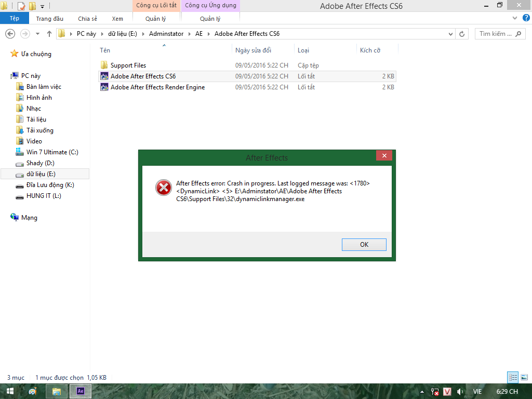Refresh the current folder in address bar
The image size is (532, 399).
(x=462, y=34)
